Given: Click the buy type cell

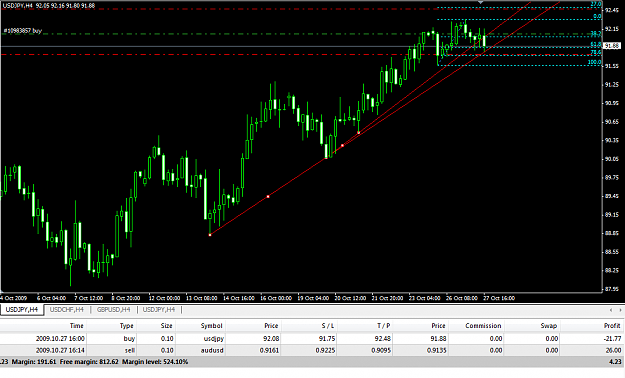Looking at the screenshot, I should 129,339.
